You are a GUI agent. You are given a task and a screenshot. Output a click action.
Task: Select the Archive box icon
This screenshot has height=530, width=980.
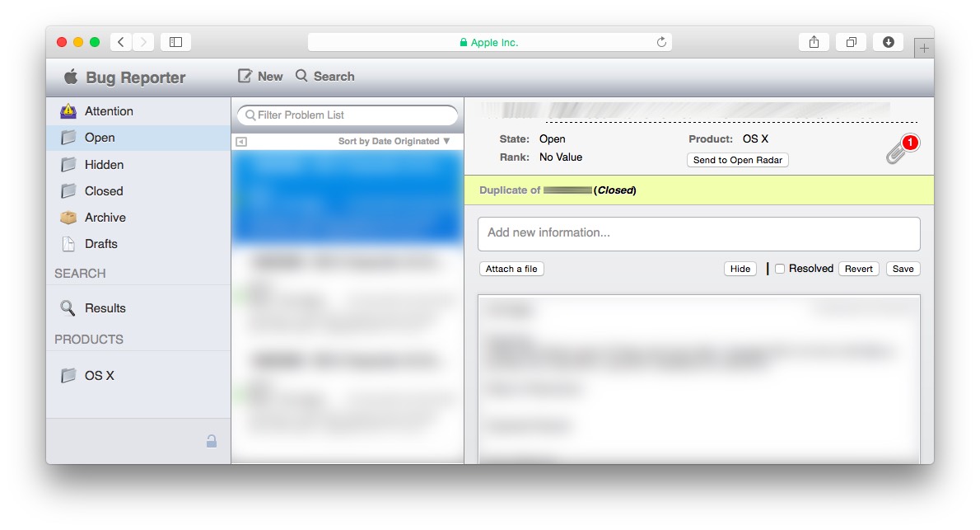[x=68, y=217]
